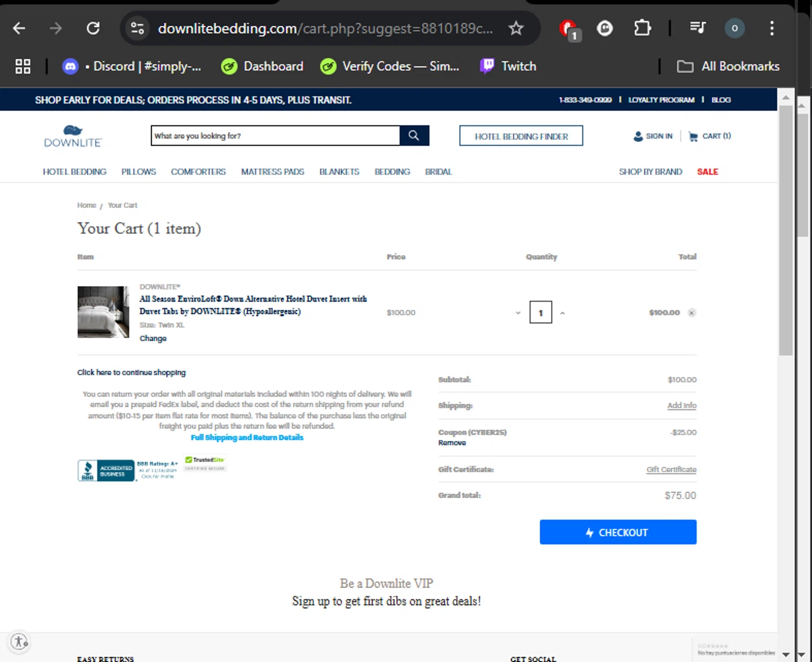Image resolution: width=812 pixels, height=662 pixels.
Task: Click the '$75.00' grand total value
Action: (680, 495)
